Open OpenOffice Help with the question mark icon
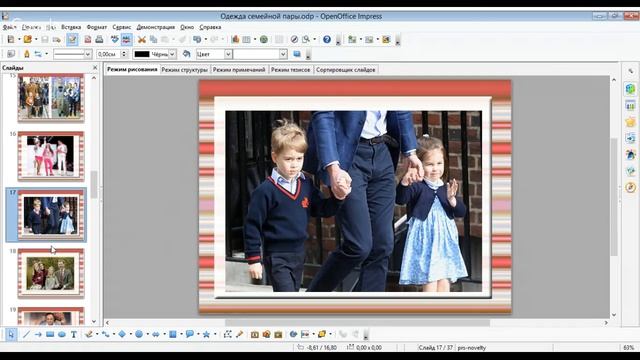This screenshot has width=640, height=360. point(327,40)
